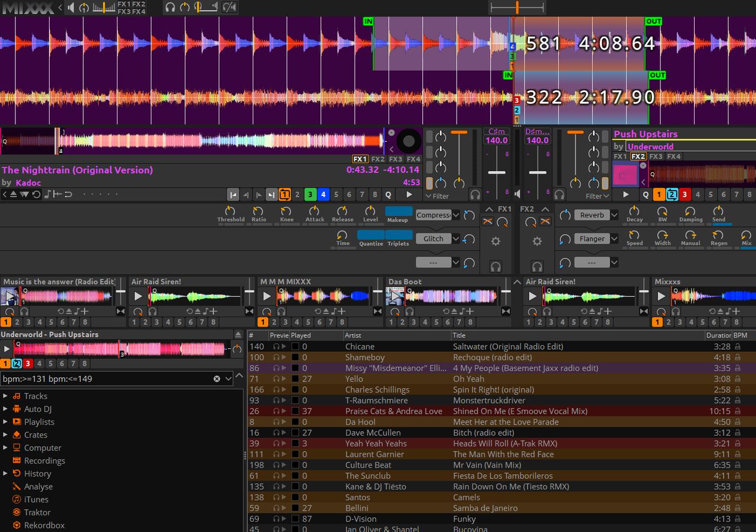Play deck 2 with Push Upstairs loaded
756x532 pixels.
(626, 194)
